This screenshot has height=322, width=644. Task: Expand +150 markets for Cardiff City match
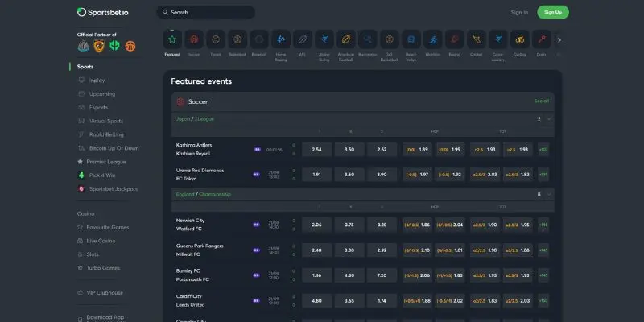click(543, 300)
